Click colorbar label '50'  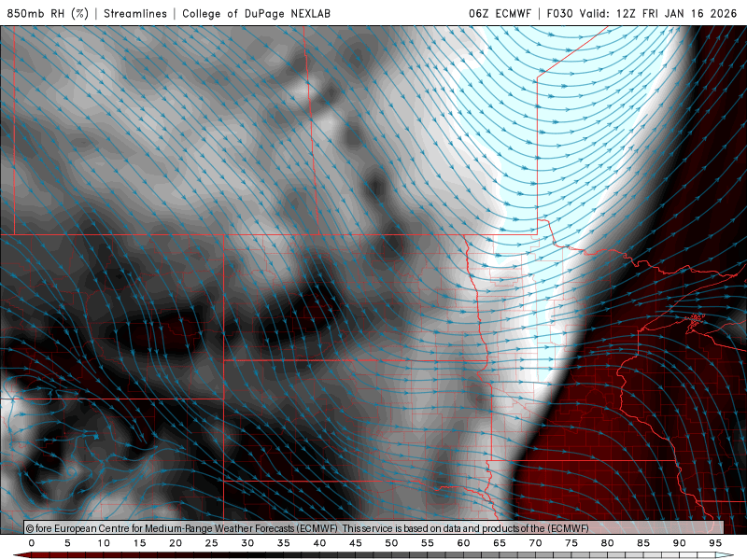(391, 543)
